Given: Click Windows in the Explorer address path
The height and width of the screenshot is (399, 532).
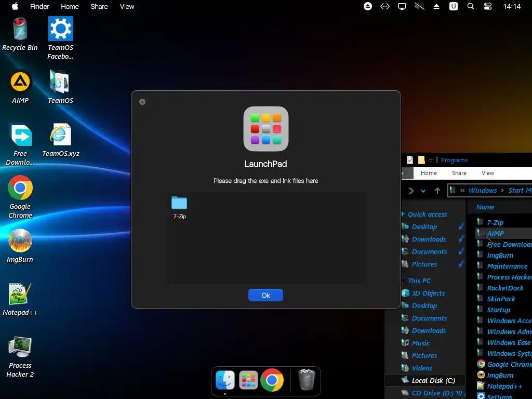Looking at the screenshot, I should 483,190.
